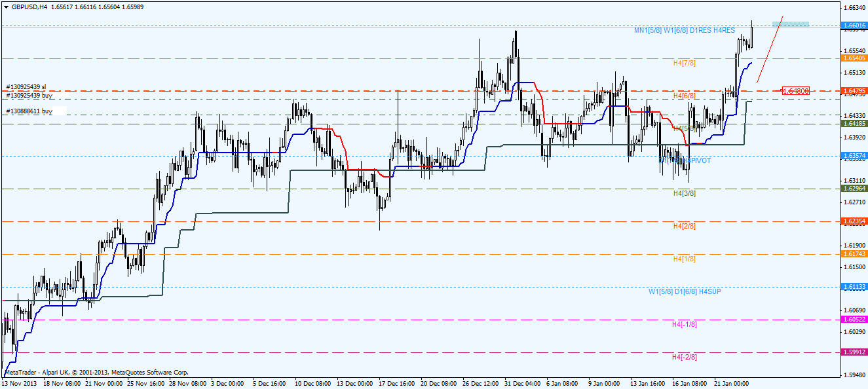Click the 20 Dec 08:00 date label
This screenshot has width=868, height=389.
439,383
